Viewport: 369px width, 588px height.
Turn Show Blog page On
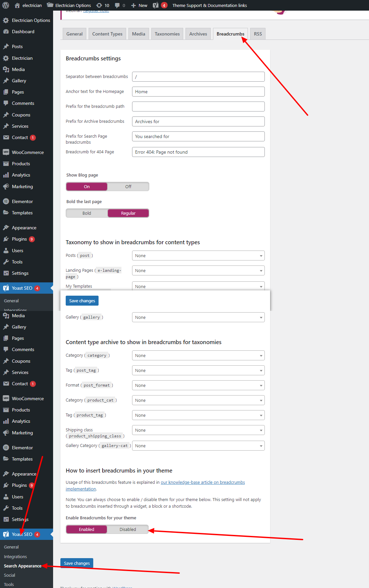coord(87,187)
